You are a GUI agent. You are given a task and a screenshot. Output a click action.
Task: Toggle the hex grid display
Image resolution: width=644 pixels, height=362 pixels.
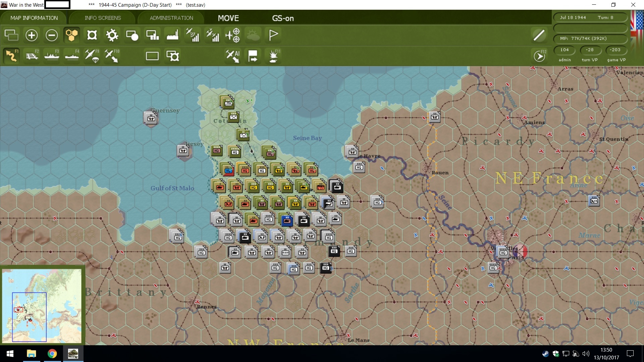pos(72,35)
